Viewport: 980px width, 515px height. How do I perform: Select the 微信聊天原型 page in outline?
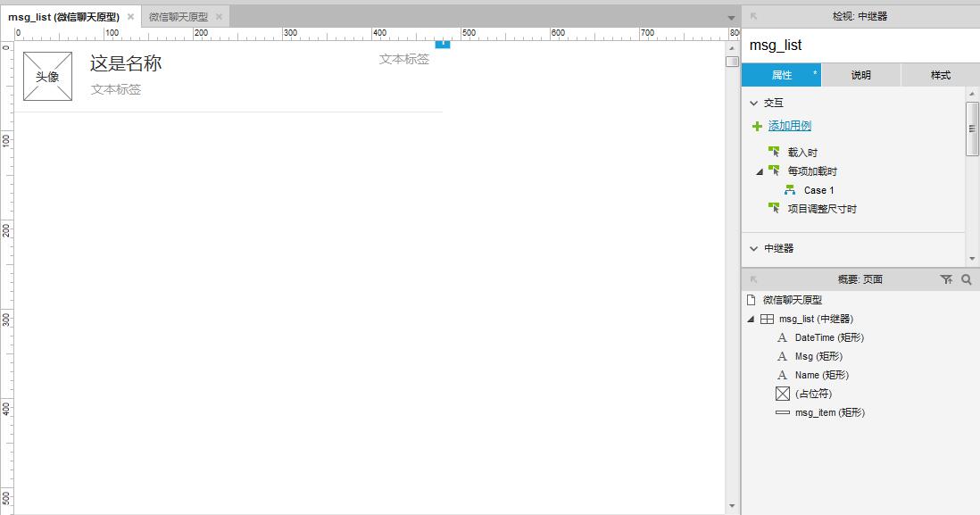(792, 300)
